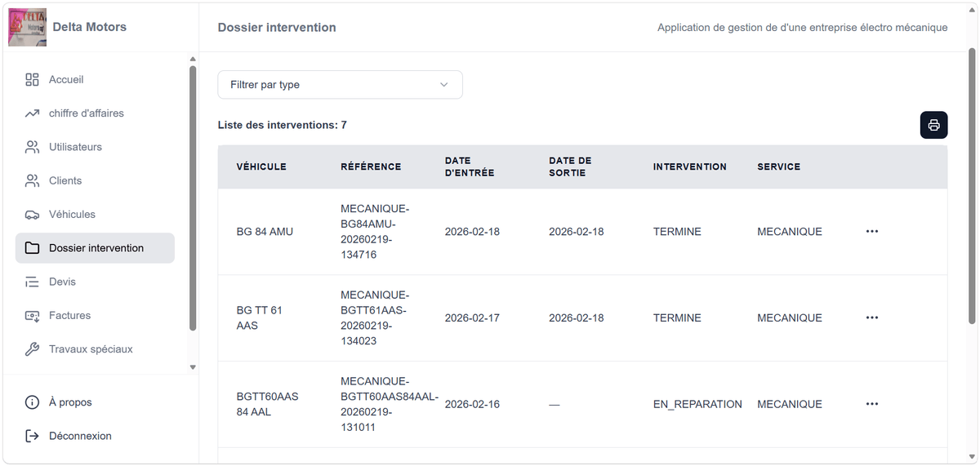Click the RÉFÉRENCE column header
Image resolution: width=980 pixels, height=466 pixels.
pyautogui.click(x=371, y=166)
